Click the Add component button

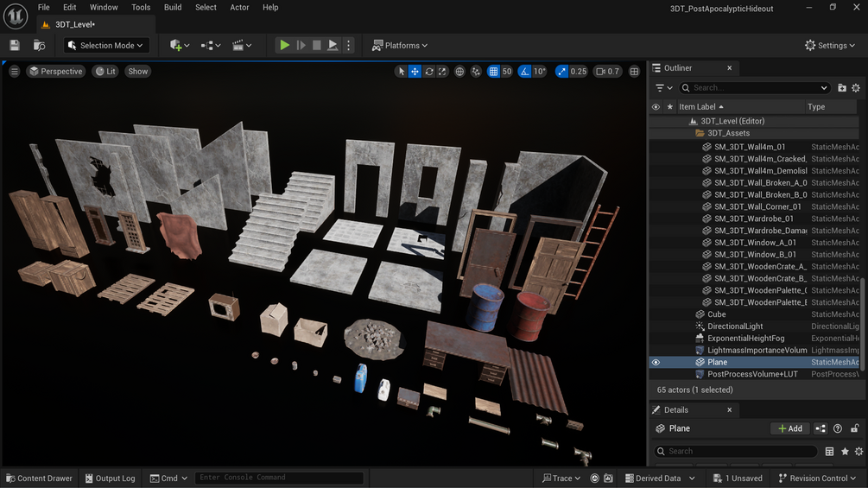pyautogui.click(x=790, y=428)
